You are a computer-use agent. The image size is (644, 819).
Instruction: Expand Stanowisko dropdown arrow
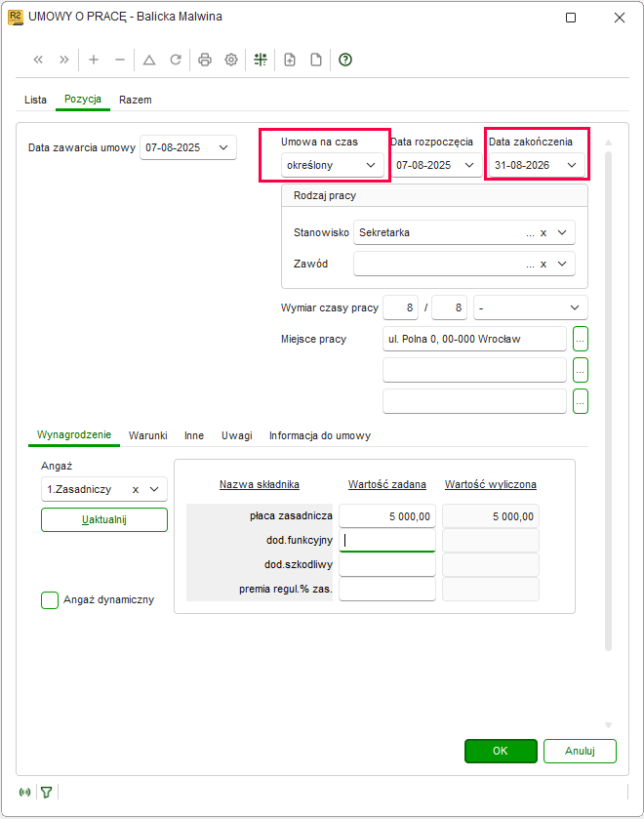pyautogui.click(x=562, y=232)
